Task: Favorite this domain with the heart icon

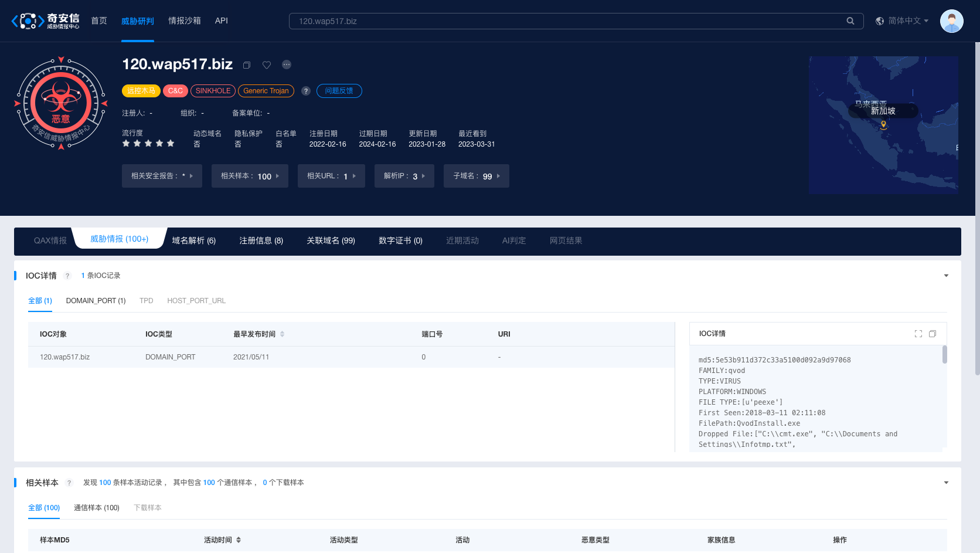Action: click(267, 65)
